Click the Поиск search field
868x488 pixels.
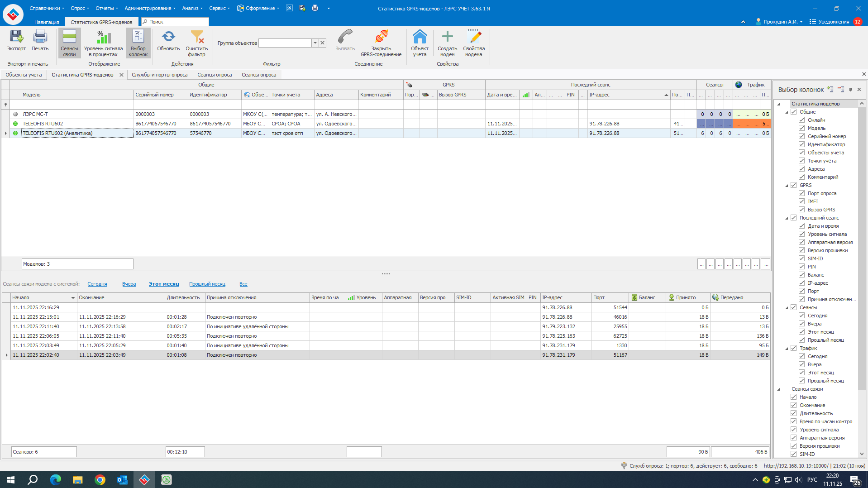tap(177, 22)
